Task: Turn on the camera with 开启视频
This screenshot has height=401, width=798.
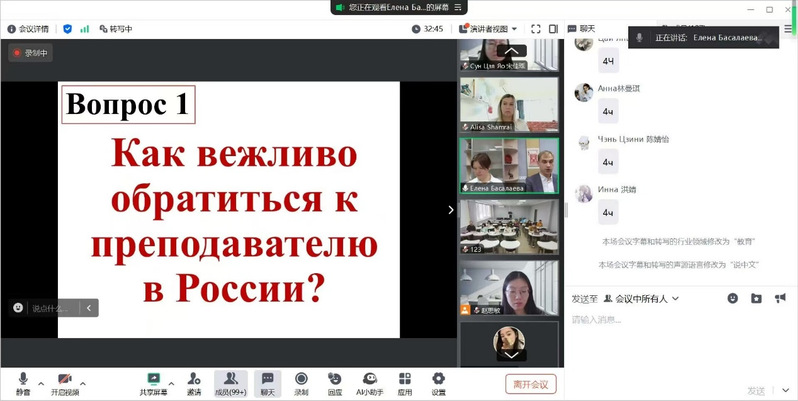Action: click(65, 381)
